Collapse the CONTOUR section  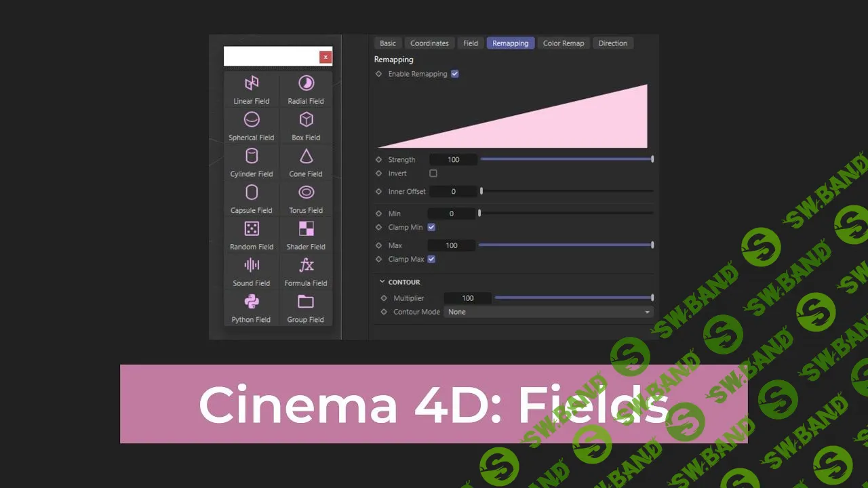click(x=382, y=282)
